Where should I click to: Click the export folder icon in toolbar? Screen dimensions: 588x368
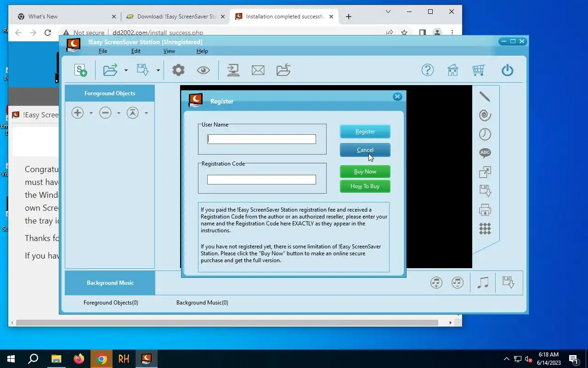click(283, 70)
